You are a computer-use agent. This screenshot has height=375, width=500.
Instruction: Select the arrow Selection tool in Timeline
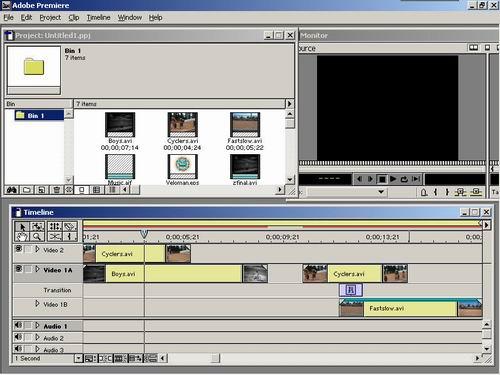22,227
